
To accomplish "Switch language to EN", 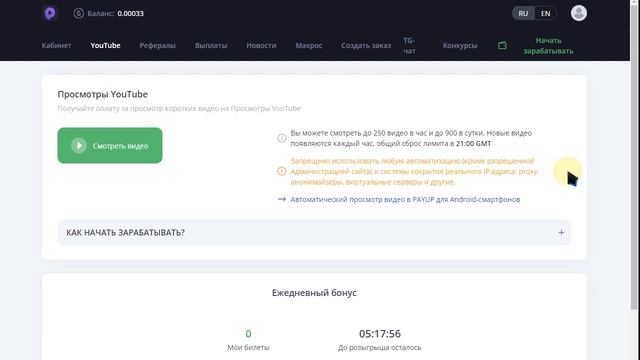I will tap(545, 13).
